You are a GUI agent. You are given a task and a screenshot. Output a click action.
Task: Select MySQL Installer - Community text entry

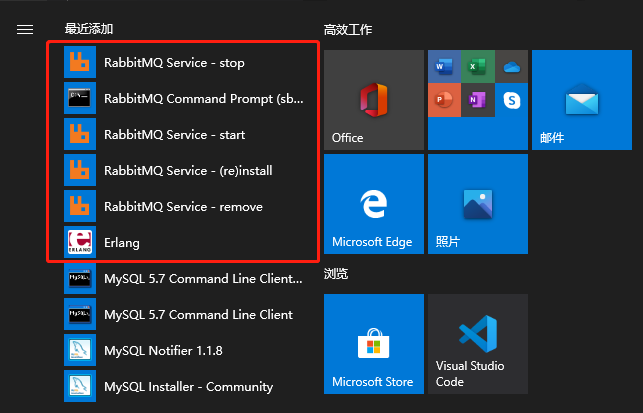click(x=189, y=387)
